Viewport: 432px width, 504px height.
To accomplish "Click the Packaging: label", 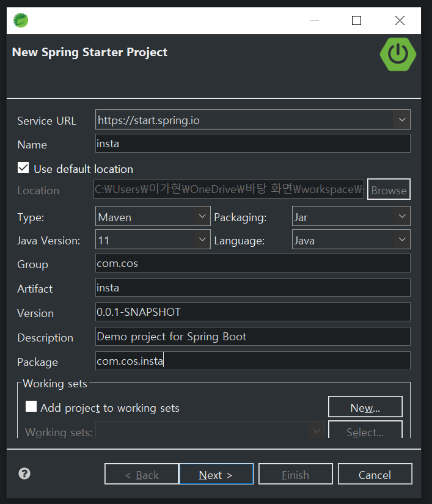I will (x=240, y=217).
